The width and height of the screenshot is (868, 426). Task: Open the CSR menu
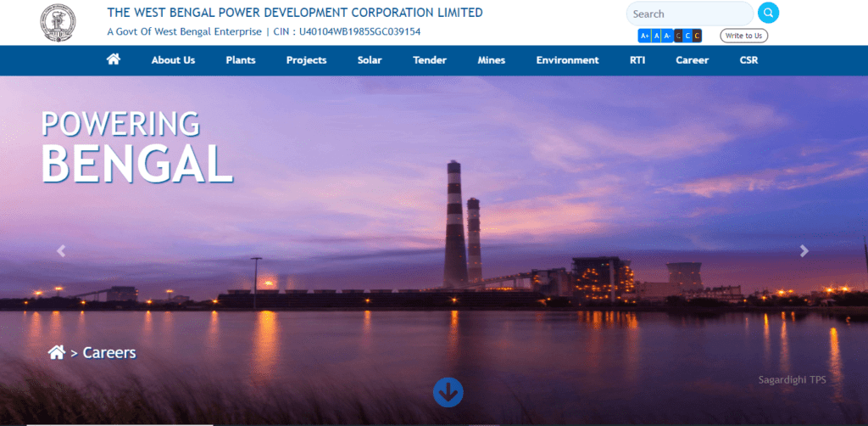tap(749, 60)
